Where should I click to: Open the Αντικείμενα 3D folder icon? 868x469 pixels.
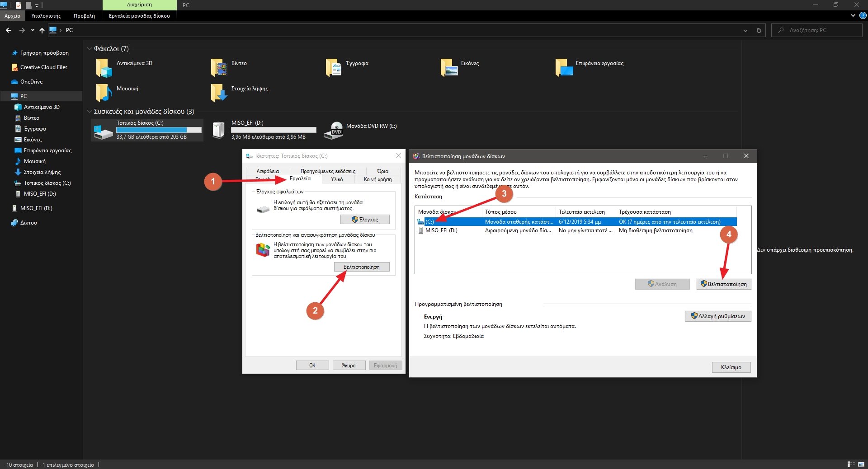(x=104, y=68)
